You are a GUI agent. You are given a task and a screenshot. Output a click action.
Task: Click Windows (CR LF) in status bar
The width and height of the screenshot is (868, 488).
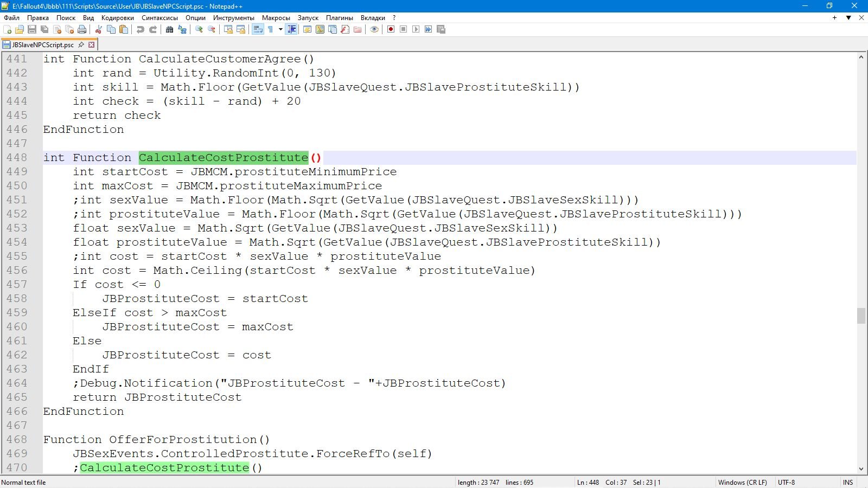tap(742, 482)
